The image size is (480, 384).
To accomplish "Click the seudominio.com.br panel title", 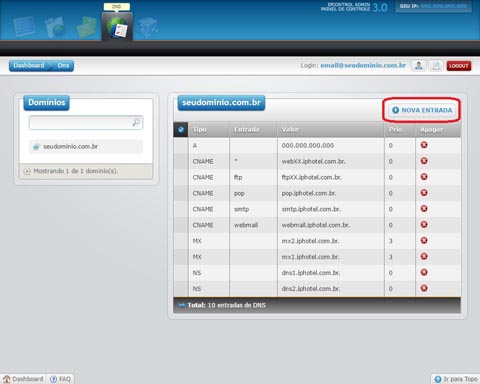I will coord(221,103).
